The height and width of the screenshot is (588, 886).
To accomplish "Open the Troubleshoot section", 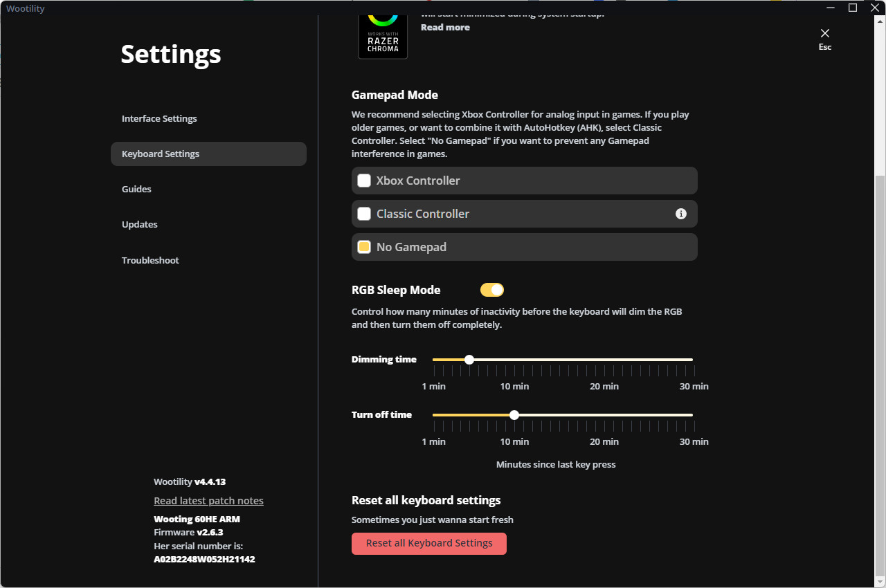I will point(150,260).
